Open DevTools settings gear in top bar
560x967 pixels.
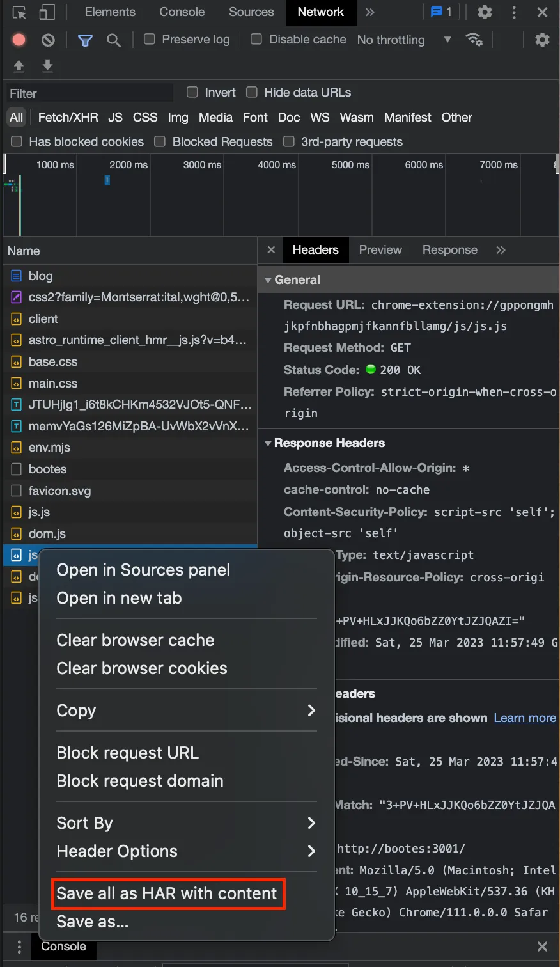[485, 12]
